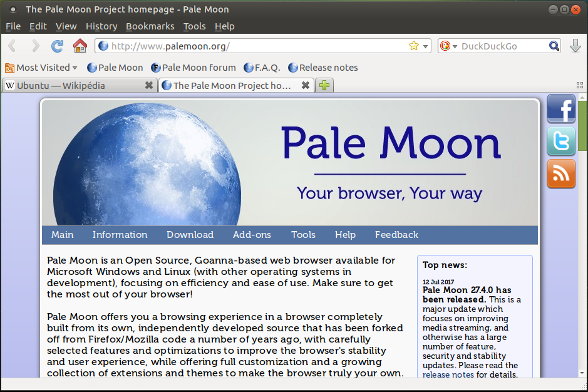The height and width of the screenshot is (392, 588).
Task: Open the Downloads arrow button
Action: (x=575, y=46)
